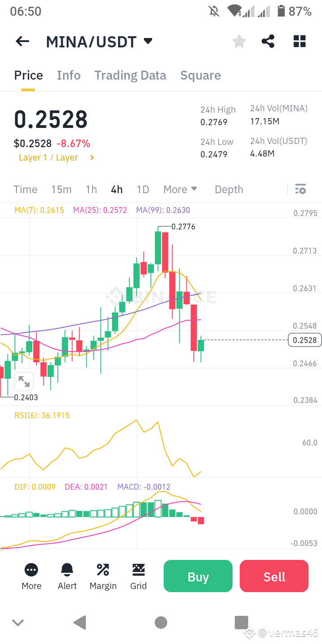
Task: Open the grid layout icon top right
Action: 299,41
